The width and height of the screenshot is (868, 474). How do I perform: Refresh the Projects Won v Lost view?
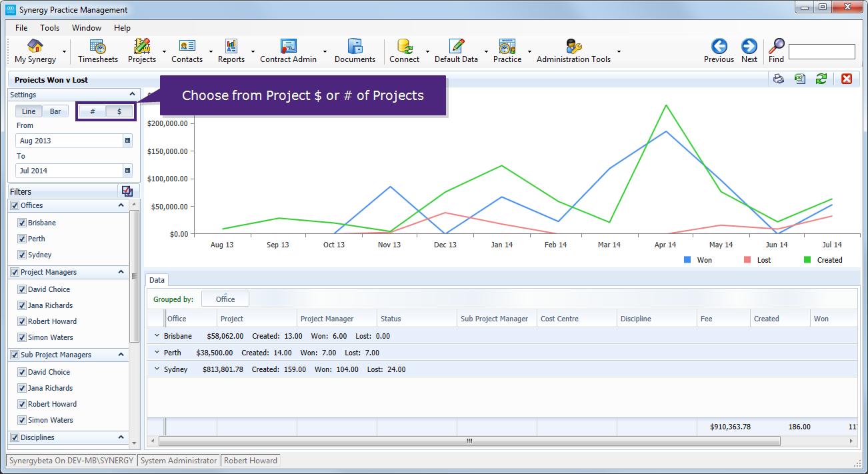(x=821, y=79)
